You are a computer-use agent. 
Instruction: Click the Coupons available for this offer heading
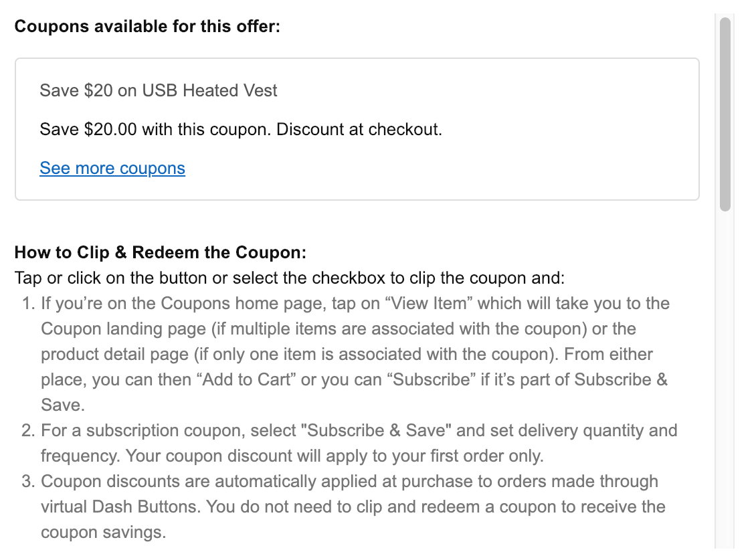point(147,27)
